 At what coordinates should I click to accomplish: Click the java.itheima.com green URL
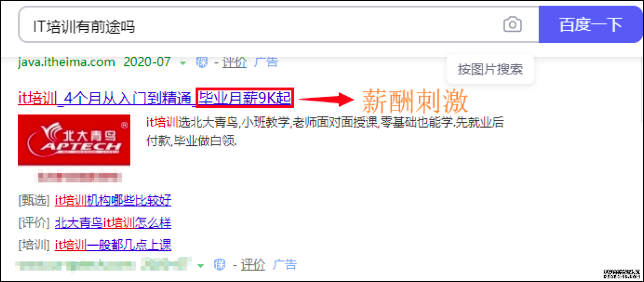66,62
